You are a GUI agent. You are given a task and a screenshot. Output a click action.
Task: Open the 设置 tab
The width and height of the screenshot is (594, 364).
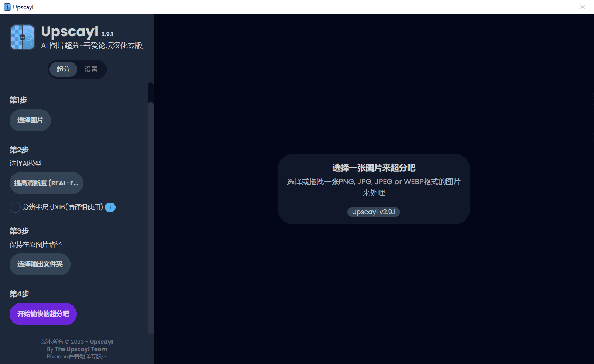coord(91,69)
